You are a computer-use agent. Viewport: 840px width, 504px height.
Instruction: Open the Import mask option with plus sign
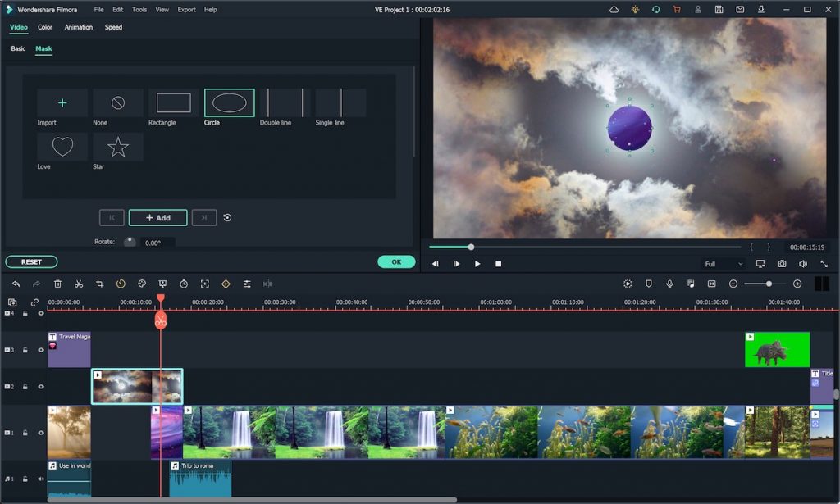pos(61,102)
